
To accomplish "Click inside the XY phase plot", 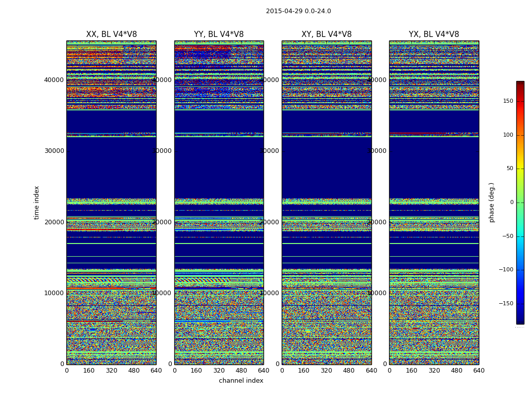I will pyautogui.click(x=326, y=202).
